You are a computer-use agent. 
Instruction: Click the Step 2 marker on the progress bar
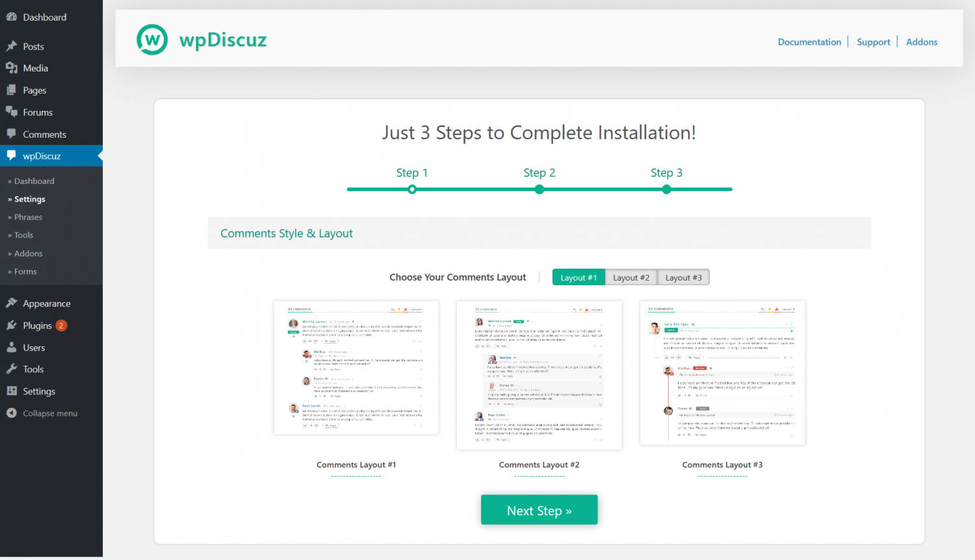[539, 189]
